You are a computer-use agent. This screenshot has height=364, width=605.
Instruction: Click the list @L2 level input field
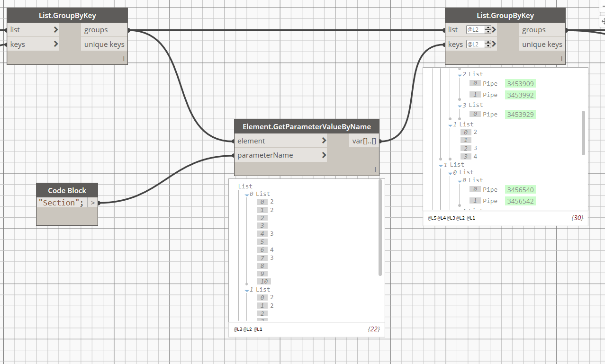point(476,30)
